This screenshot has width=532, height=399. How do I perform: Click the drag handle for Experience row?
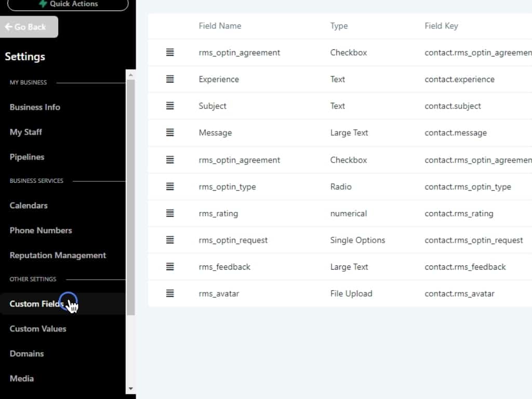pyautogui.click(x=170, y=79)
